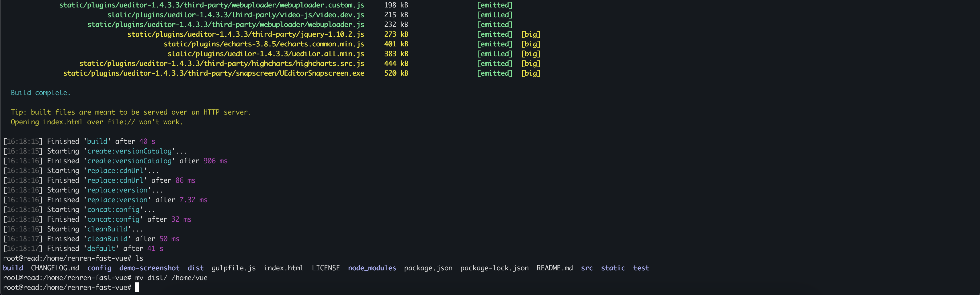The image size is (980, 295).
Task: Click Finished 'default' after 41 s line
Action: click(x=83, y=249)
